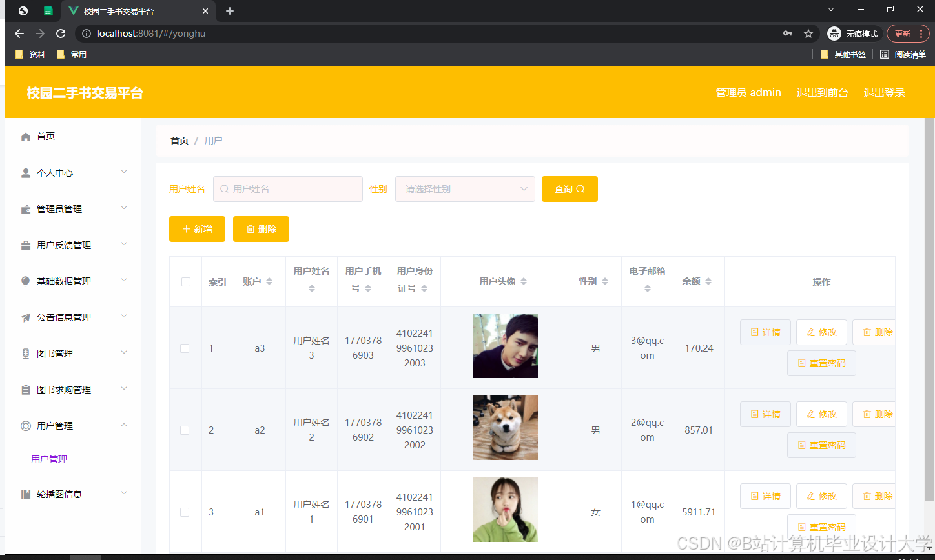The width and height of the screenshot is (935, 560).
Task: Expand the 个人中心 sidebar menu
Action: [x=124, y=172]
